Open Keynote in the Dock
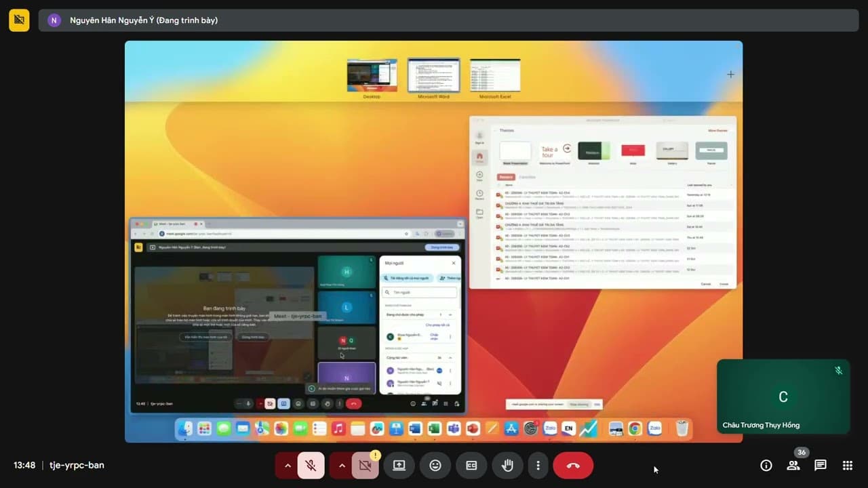Screen dimensions: 868x488 tap(396, 428)
